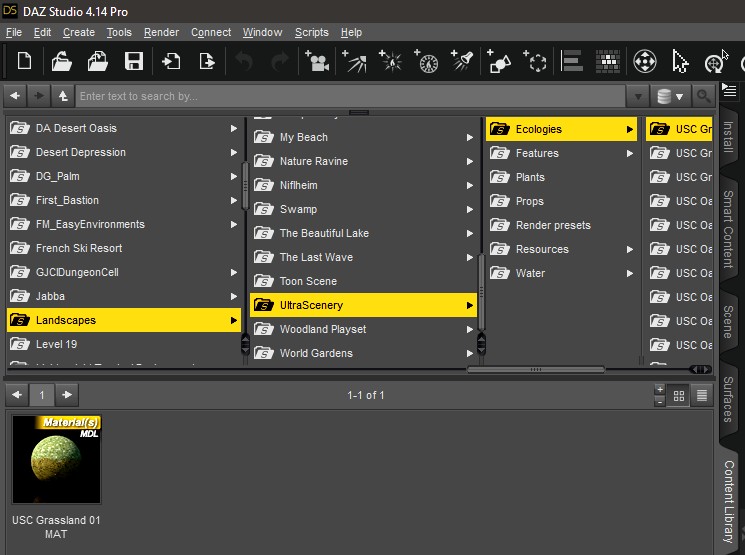The width and height of the screenshot is (745, 555).
Task: Open the Edit menu
Action: pos(42,32)
